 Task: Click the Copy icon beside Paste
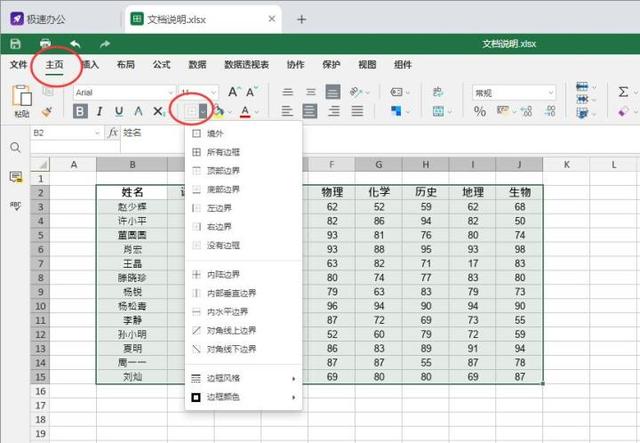coord(48,92)
